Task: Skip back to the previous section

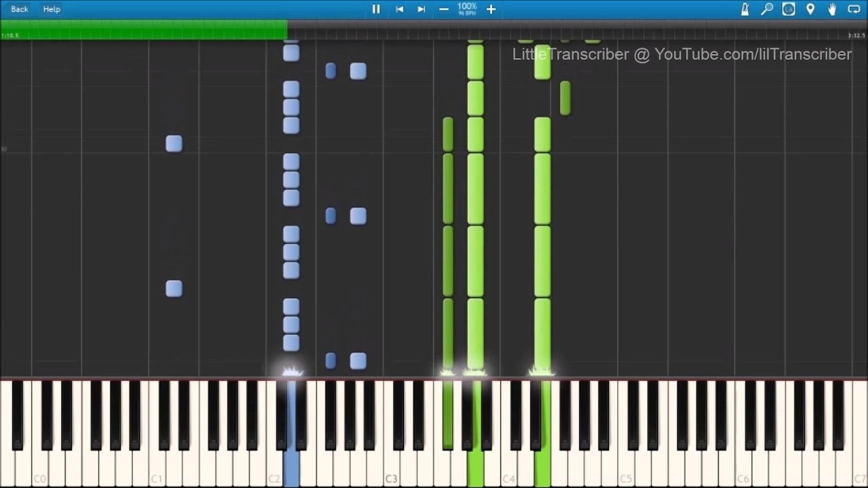Action: pos(399,9)
